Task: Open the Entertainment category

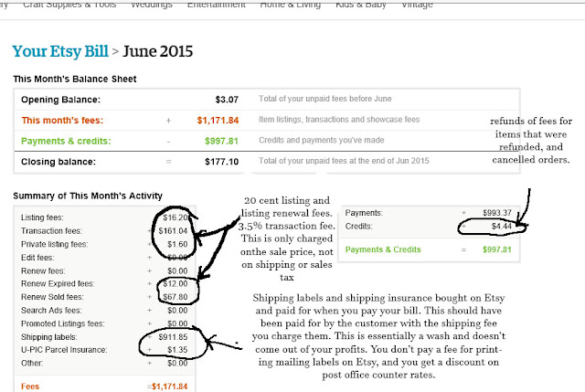Action: [x=217, y=5]
